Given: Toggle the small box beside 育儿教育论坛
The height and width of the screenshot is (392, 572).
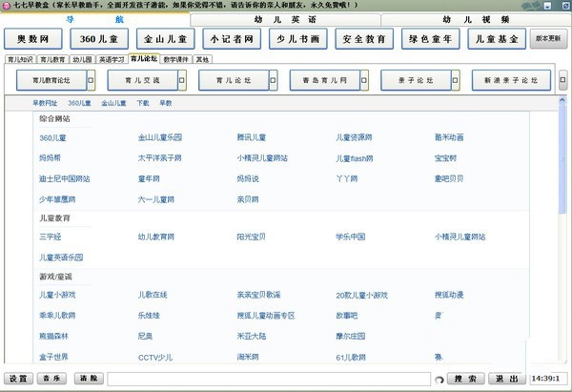Looking at the screenshot, I should (92, 80).
